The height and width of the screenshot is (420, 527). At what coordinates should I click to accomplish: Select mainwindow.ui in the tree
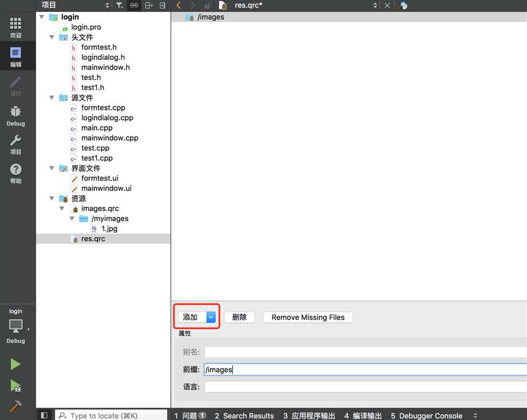click(x=106, y=188)
